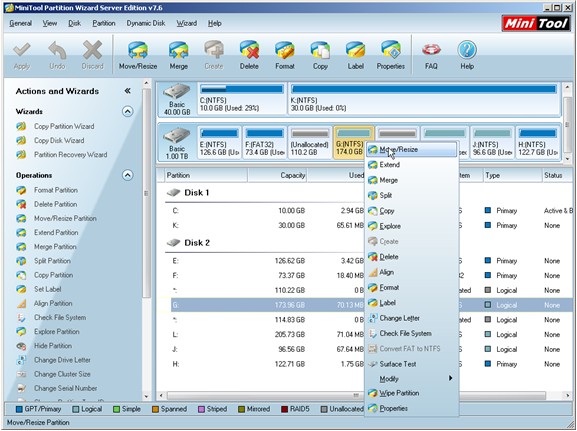The width and height of the screenshot is (577, 431).
Task: Select the K:(NTFS) 30.0 GB block
Action: click(x=424, y=98)
